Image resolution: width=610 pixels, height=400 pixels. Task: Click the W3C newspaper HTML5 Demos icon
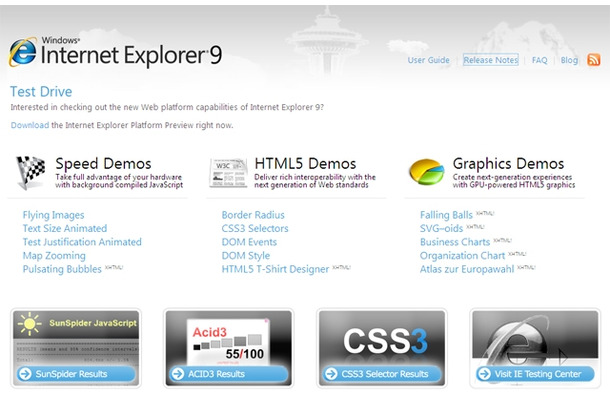click(228, 173)
